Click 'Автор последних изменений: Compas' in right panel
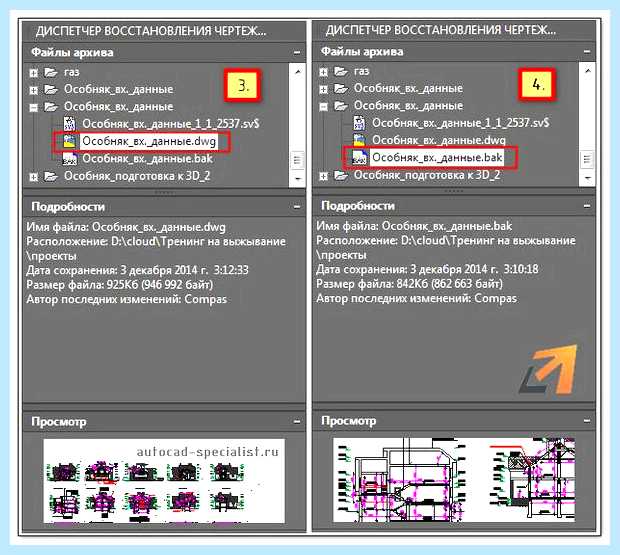Screen dimensions: 620x555 tap(416, 299)
